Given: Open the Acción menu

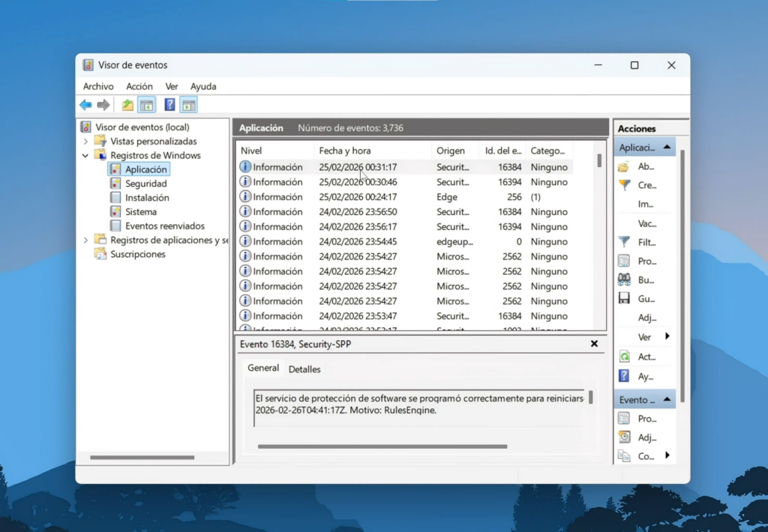Looking at the screenshot, I should [x=139, y=87].
